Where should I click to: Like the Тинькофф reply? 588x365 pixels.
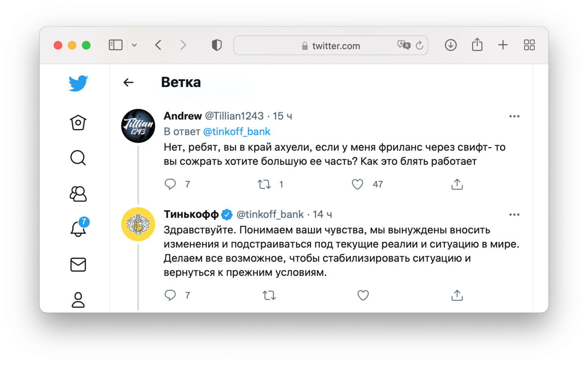pos(363,295)
